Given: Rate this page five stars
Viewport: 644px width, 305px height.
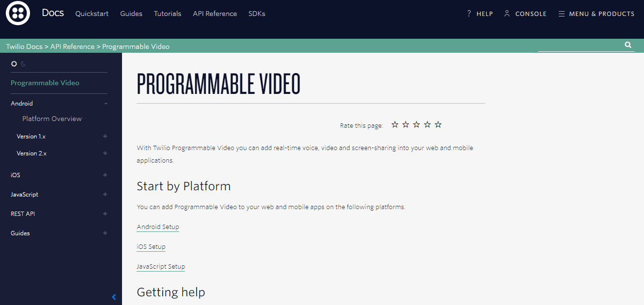Looking at the screenshot, I should point(438,125).
